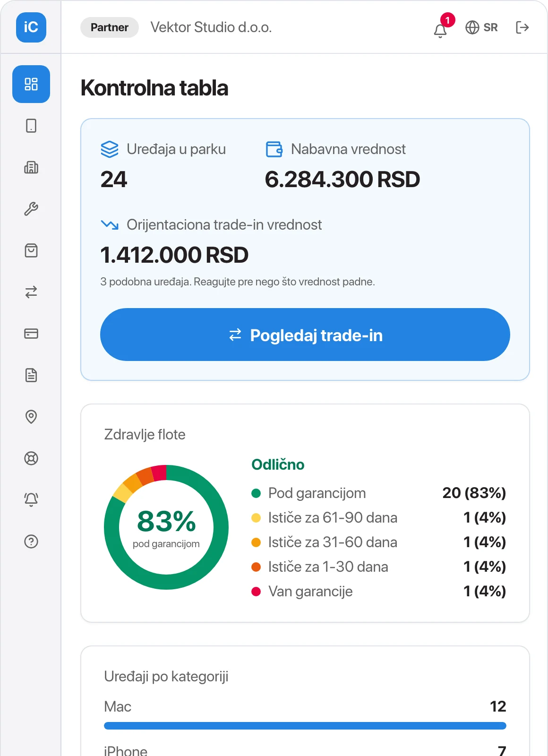This screenshot has height=756, width=548.
Task: Open the payment card icon in sidebar
Action: click(x=31, y=334)
